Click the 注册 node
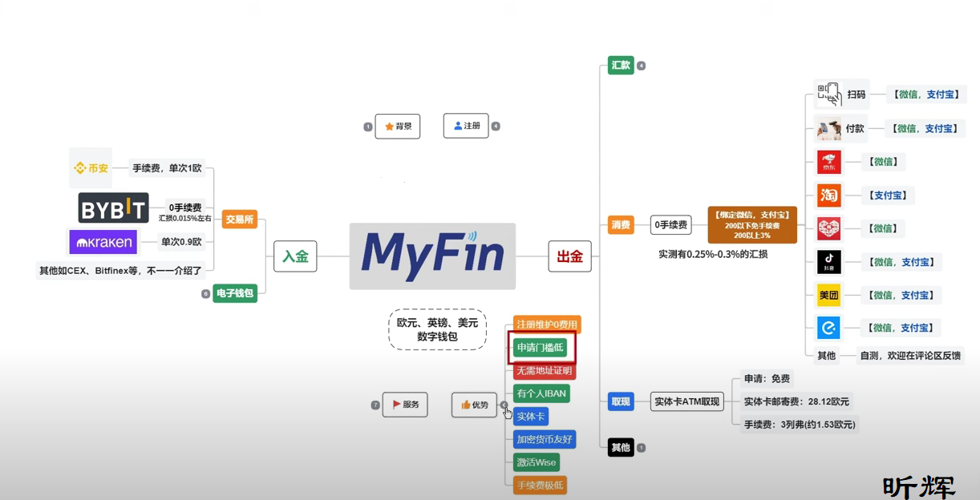 click(466, 126)
